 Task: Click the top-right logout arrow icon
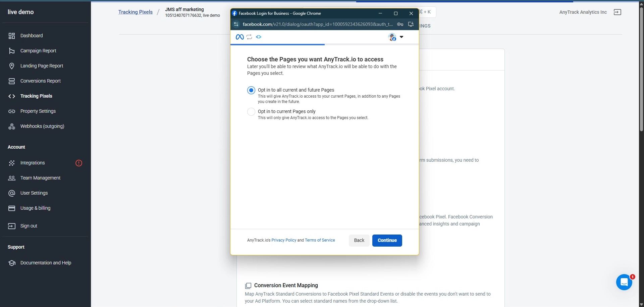(x=618, y=12)
